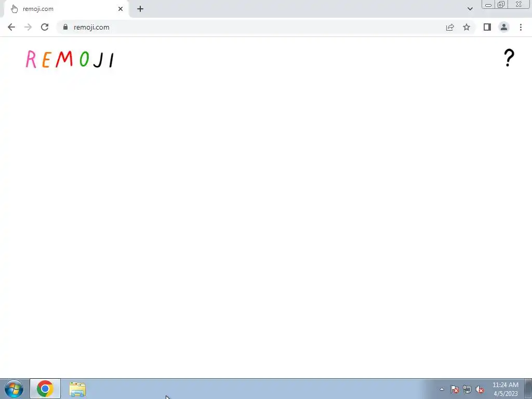Viewport: 532px width, 399px height.
Task: Restore down the Chrome window
Action: pyautogui.click(x=501, y=4)
